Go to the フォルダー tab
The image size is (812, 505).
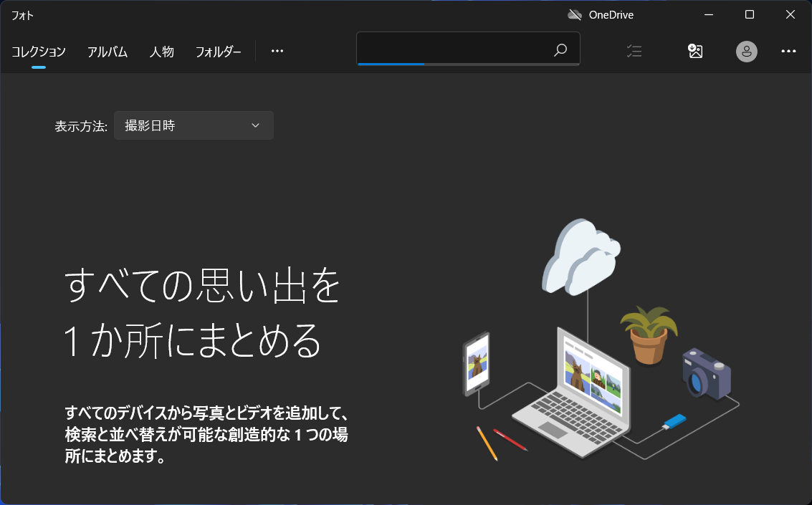pyautogui.click(x=218, y=52)
